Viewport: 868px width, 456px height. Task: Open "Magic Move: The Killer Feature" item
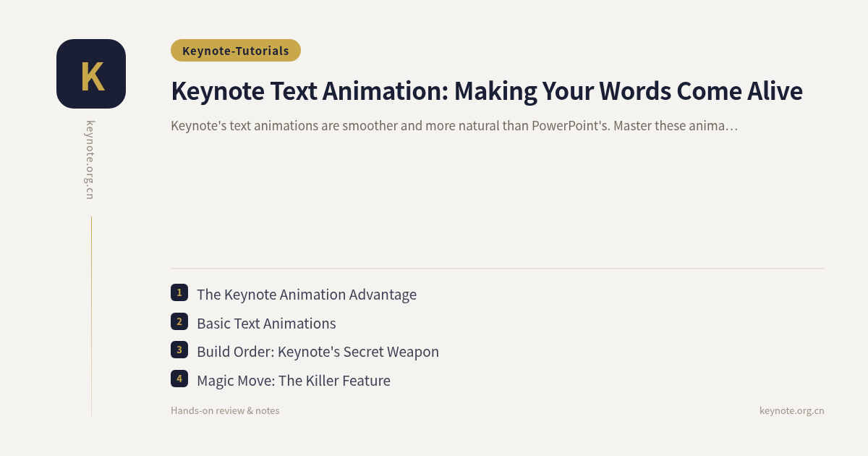point(294,380)
